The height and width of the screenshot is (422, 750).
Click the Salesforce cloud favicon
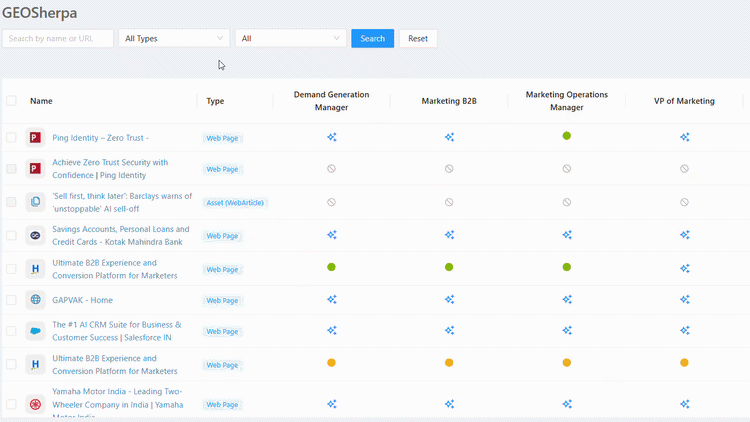coord(35,331)
